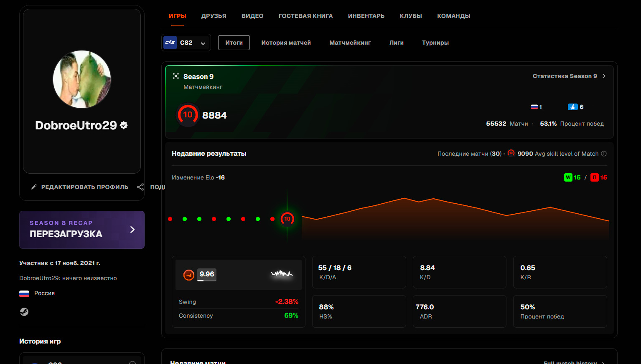Click the share icon beside edit profile
The image size is (641, 364).
click(x=140, y=187)
